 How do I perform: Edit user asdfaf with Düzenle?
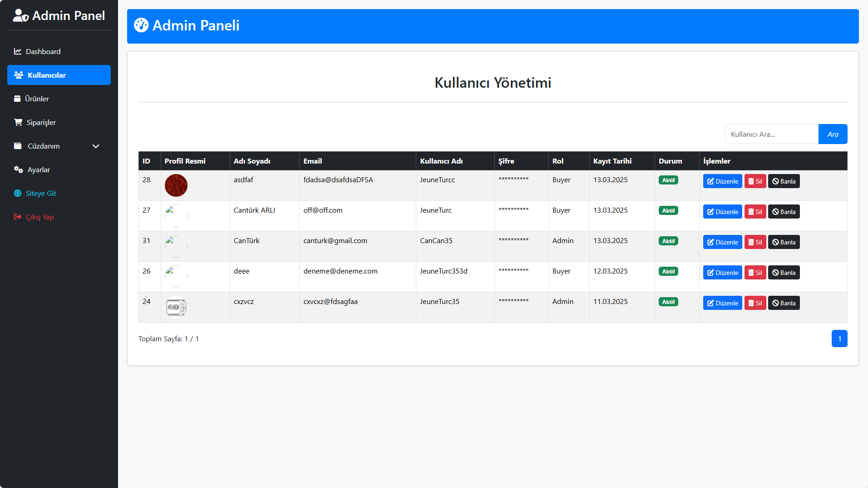(x=722, y=181)
